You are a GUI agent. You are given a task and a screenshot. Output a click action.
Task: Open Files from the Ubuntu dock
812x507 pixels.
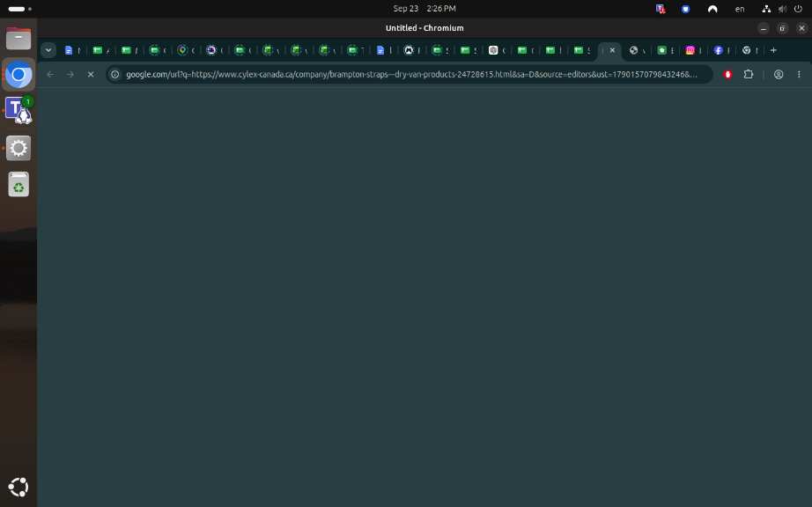tap(18, 38)
